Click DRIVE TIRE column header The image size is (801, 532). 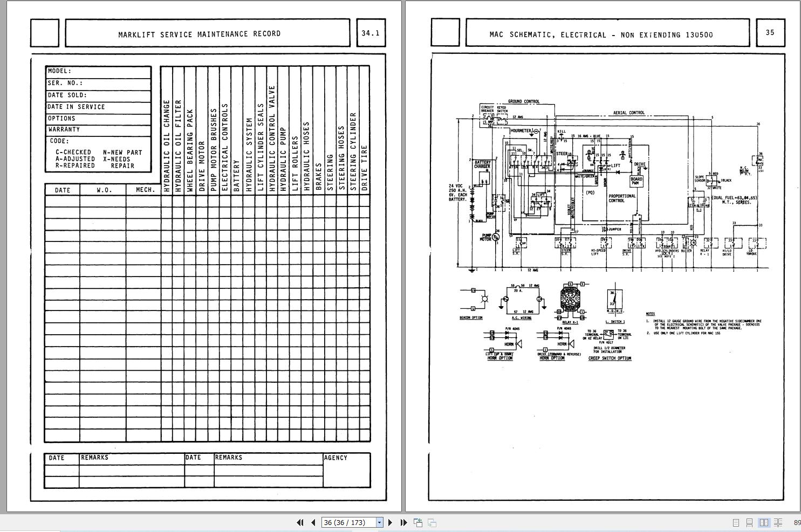pos(365,168)
